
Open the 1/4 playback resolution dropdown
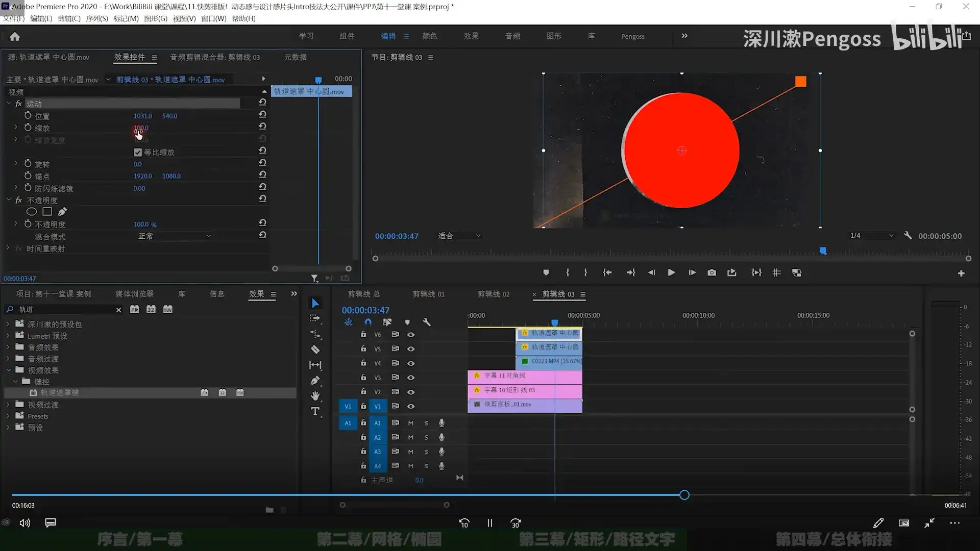point(872,236)
